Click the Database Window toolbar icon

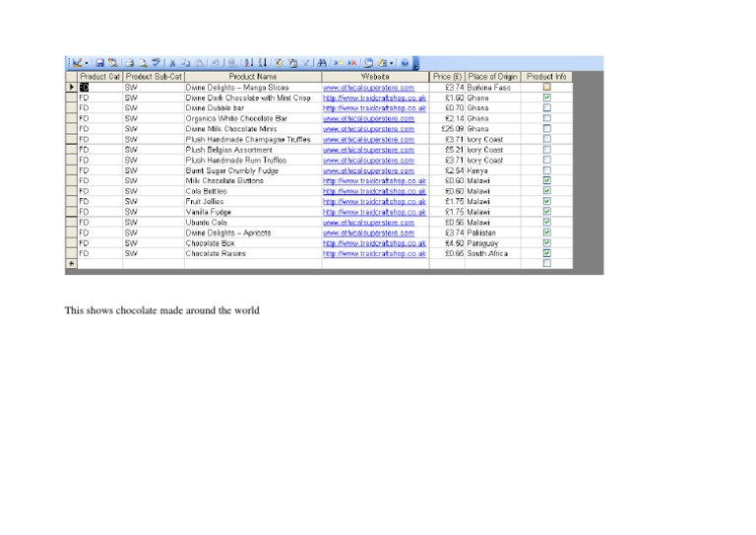369,63
